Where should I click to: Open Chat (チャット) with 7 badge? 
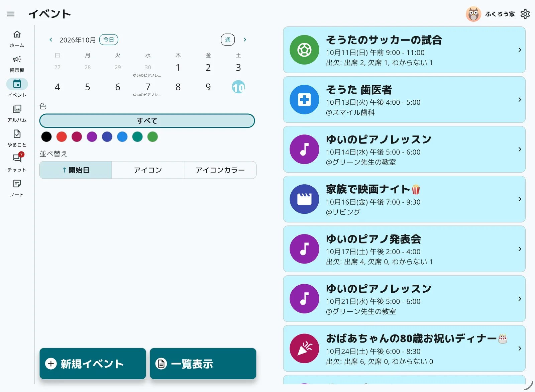17,163
